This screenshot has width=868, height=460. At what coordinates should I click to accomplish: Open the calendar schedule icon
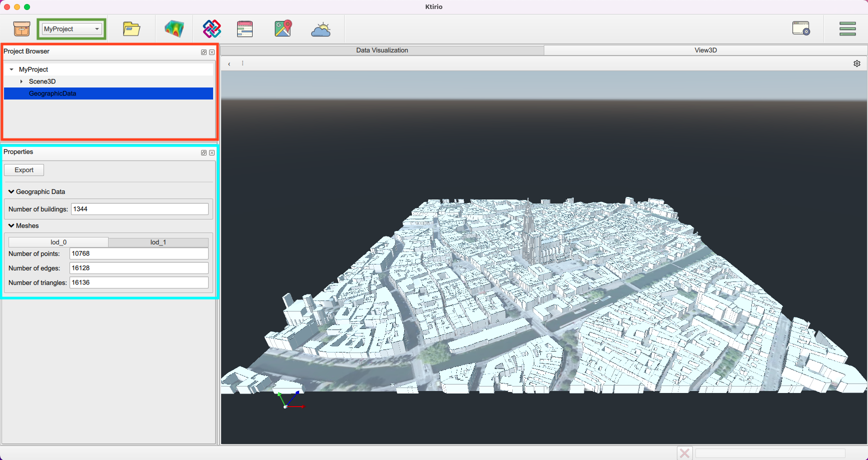tap(245, 29)
